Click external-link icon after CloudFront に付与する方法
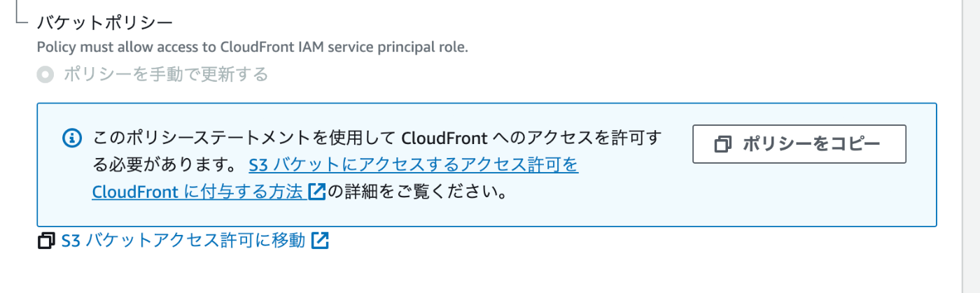This screenshot has width=980, height=293. [x=318, y=191]
